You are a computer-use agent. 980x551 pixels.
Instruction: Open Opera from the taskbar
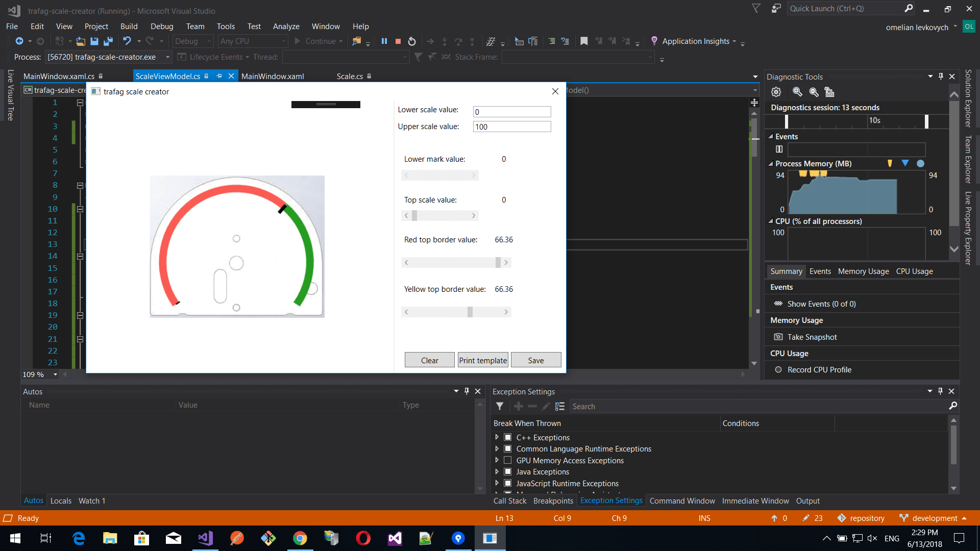tap(363, 538)
